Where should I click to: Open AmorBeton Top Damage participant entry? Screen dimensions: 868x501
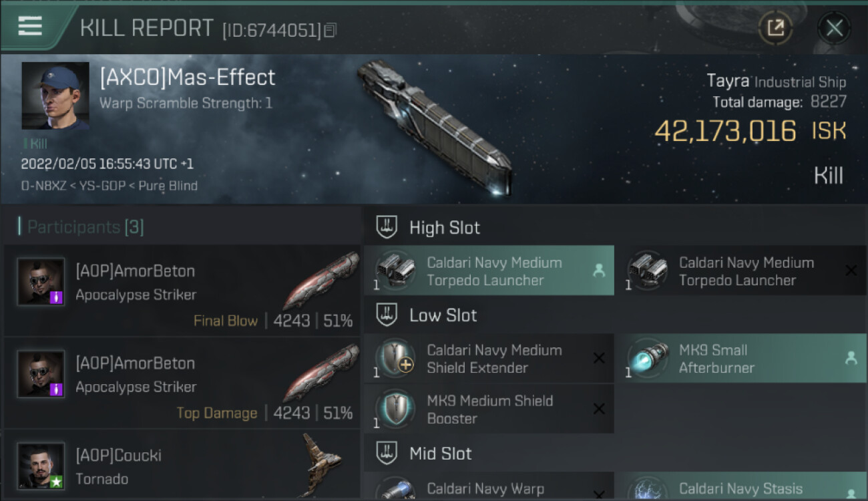pos(182,383)
